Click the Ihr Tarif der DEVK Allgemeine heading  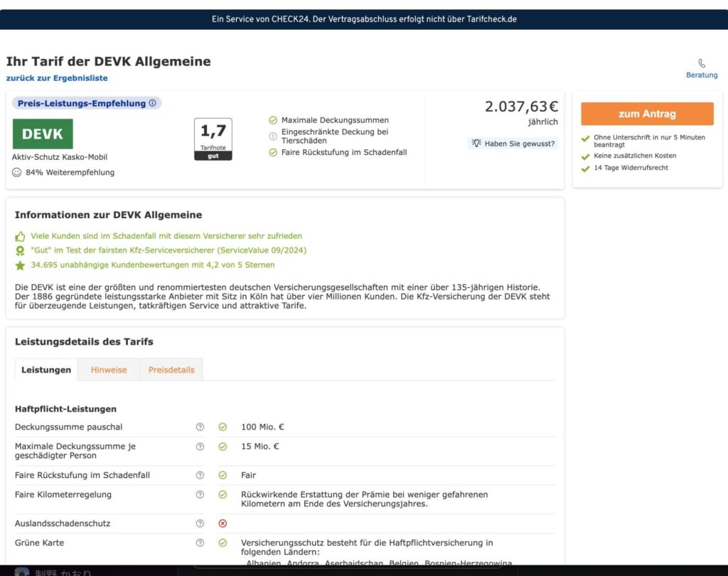[108, 61]
